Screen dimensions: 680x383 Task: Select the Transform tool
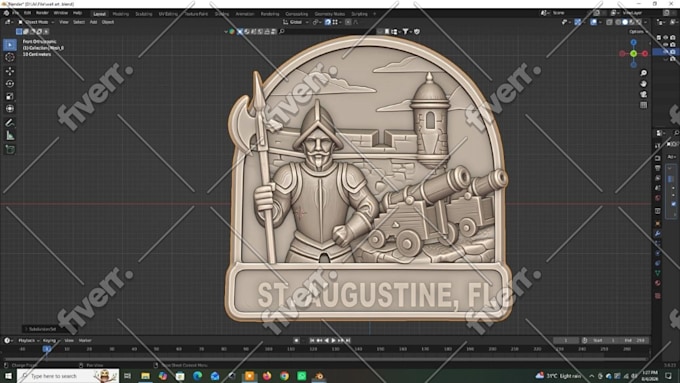tap(10, 109)
